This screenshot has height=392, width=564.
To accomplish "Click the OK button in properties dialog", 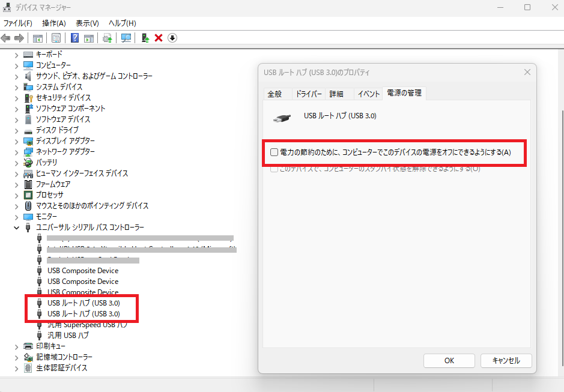I will click(449, 361).
